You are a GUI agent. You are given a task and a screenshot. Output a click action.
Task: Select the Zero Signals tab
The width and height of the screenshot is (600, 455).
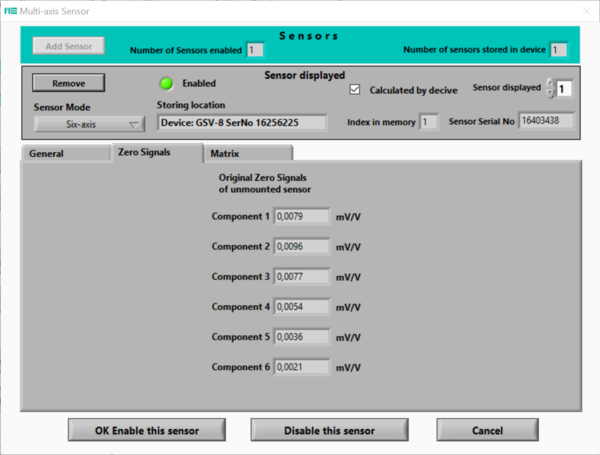pos(144,153)
